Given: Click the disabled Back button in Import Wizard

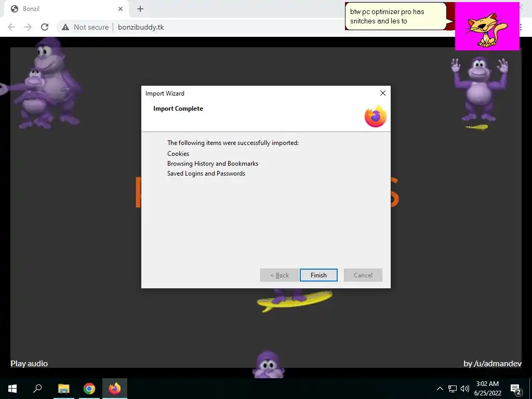Looking at the screenshot, I should click(x=279, y=275).
